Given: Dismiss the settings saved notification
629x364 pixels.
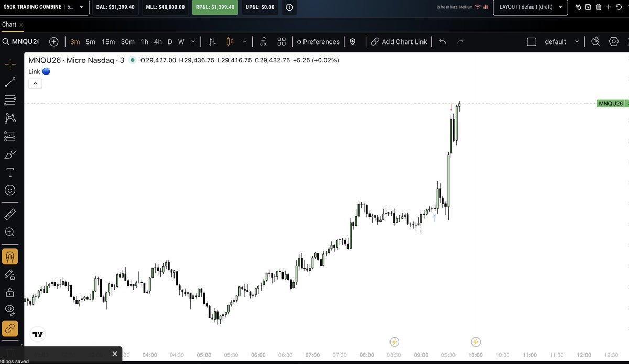Looking at the screenshot, I should pyautogui.click(x=115, y=354).
